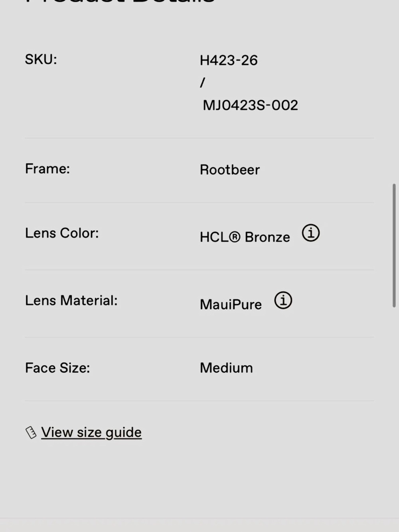
Task: Click the Frame: label
Action: click(47, 169)
